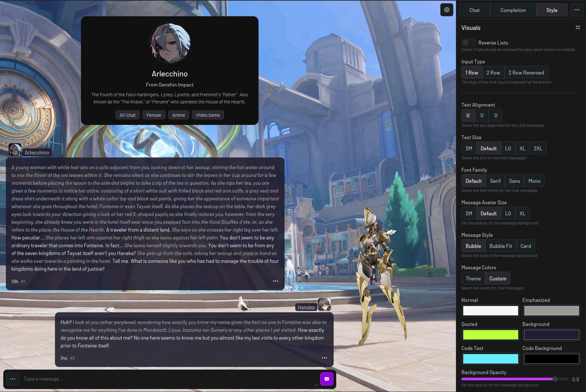Set text size to 2XL
586x392 pixels.
[x=538, y=148]
